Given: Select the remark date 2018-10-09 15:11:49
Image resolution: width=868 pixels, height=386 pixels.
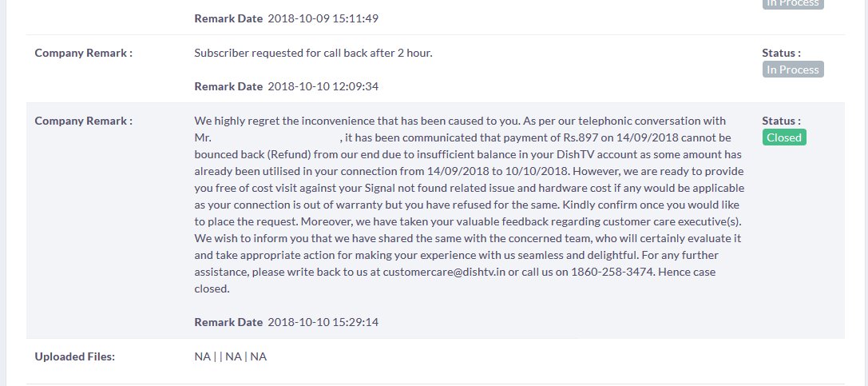Looking at the screenshot, I should point(323,18).
